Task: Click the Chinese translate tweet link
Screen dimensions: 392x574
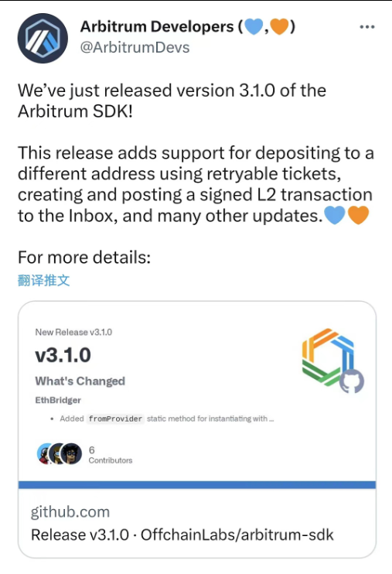Action: pos(43,280)
